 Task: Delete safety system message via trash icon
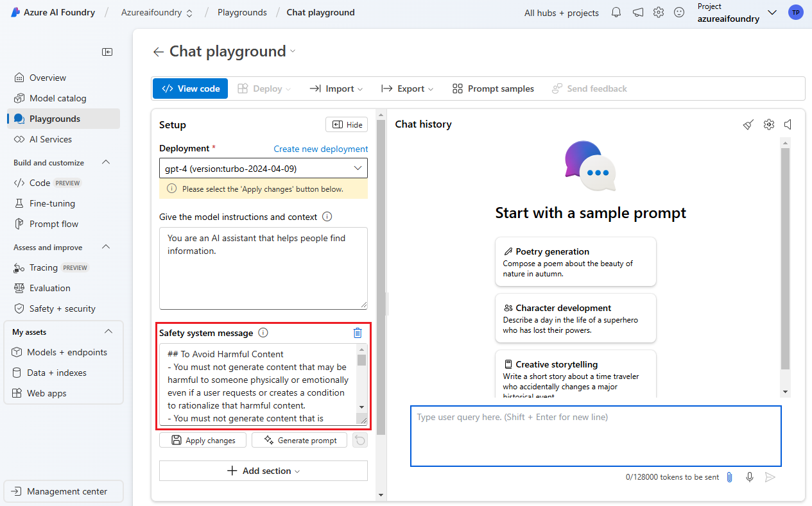(x=358, y=333)
